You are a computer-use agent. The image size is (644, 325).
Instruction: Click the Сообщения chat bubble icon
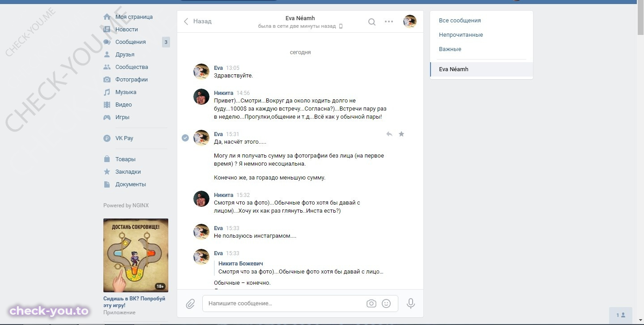107,42
